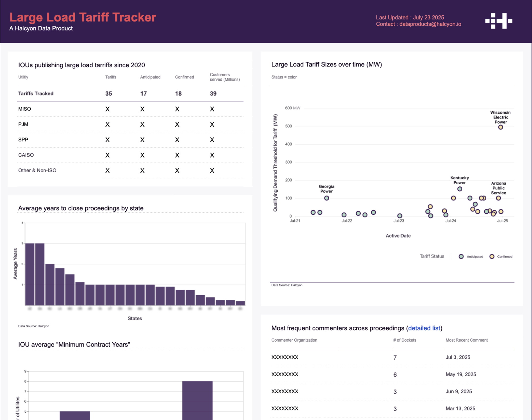This screenshot has height=420, width=532.
Task: Click the PJM Confirmed cell X
Action: pyautogui.click(x=177, y=124)
